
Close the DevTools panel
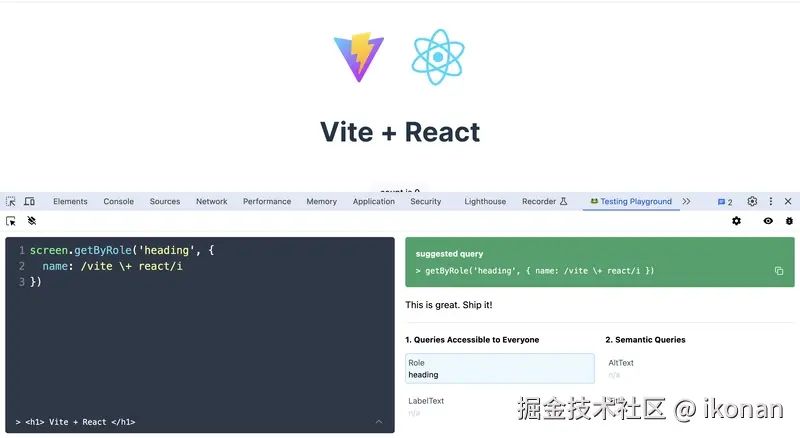788,202
